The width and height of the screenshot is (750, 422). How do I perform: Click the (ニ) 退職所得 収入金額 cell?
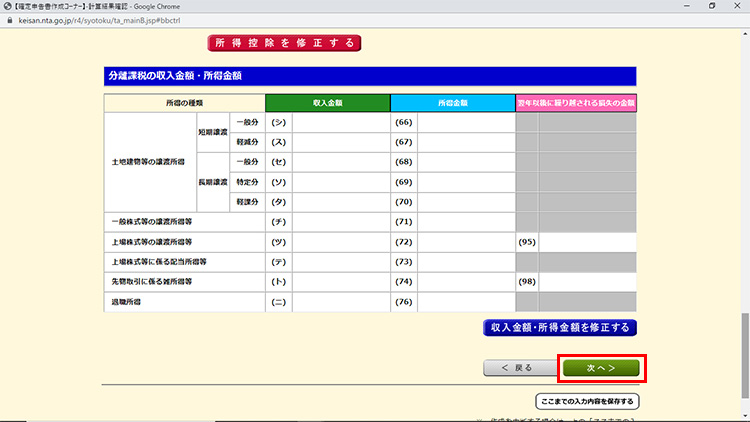point(340,302)
